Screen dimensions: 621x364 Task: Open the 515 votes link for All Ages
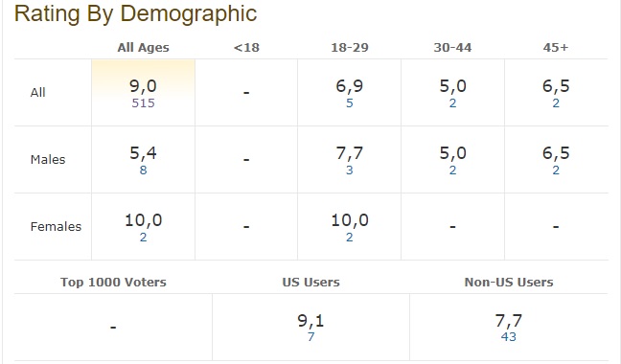tap(143, 103)
